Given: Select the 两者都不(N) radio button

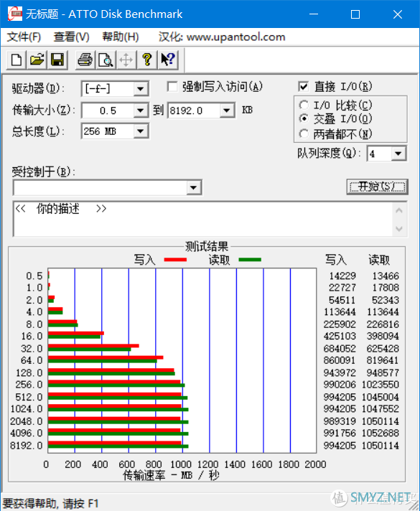Looking at the screenshot, I should [304, 133].
